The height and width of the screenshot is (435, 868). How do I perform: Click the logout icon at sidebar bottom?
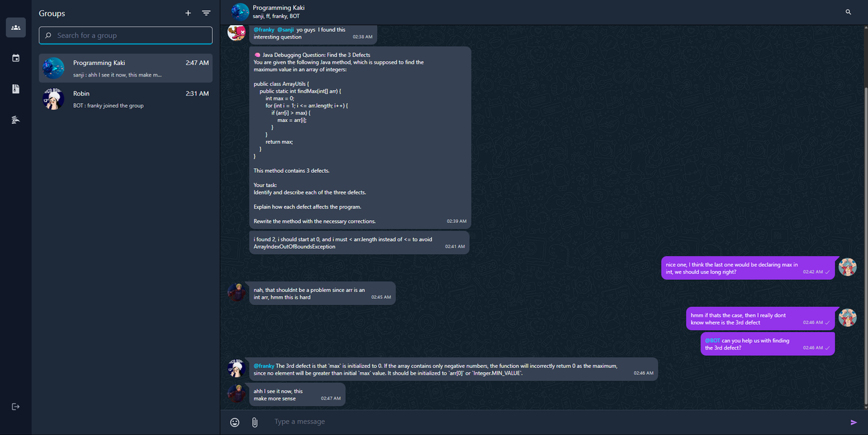[16, 407]
